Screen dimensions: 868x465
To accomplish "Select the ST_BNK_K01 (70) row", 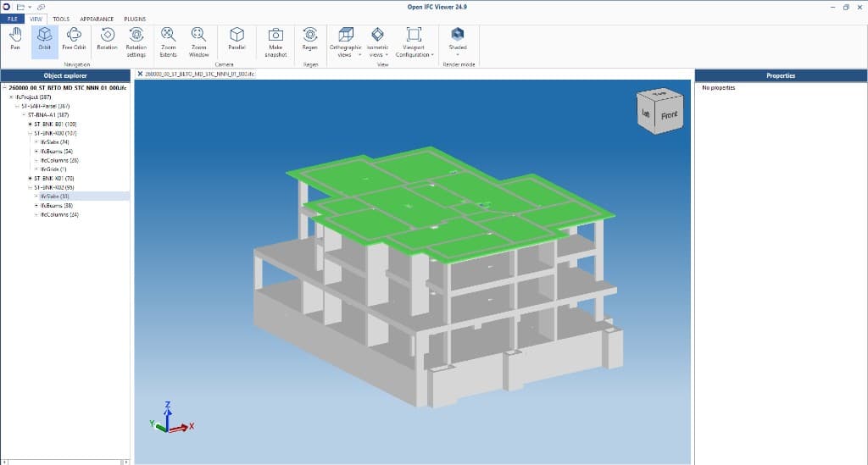I will coord(54,179).
